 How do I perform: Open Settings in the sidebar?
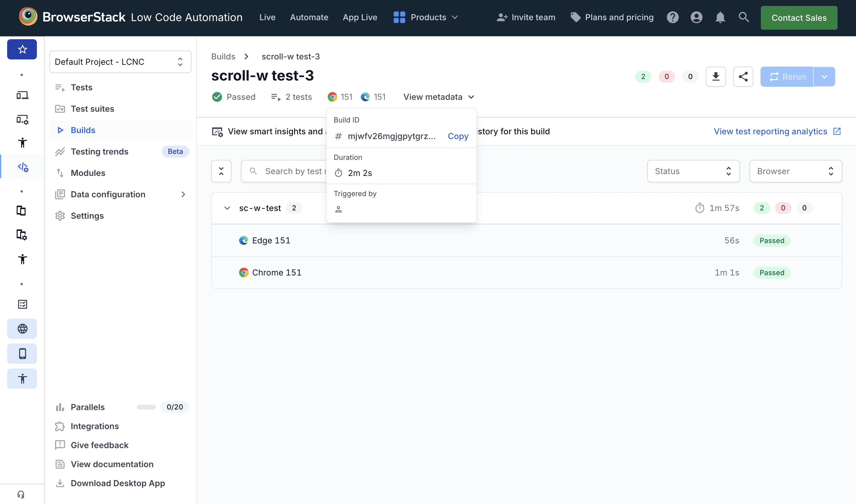click(120, 216)
